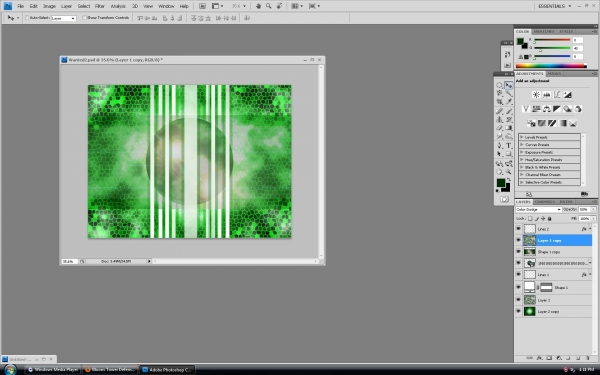Add a Curves adjustment
This screenshot has height=375, width=600.
(x=557, y=95)
